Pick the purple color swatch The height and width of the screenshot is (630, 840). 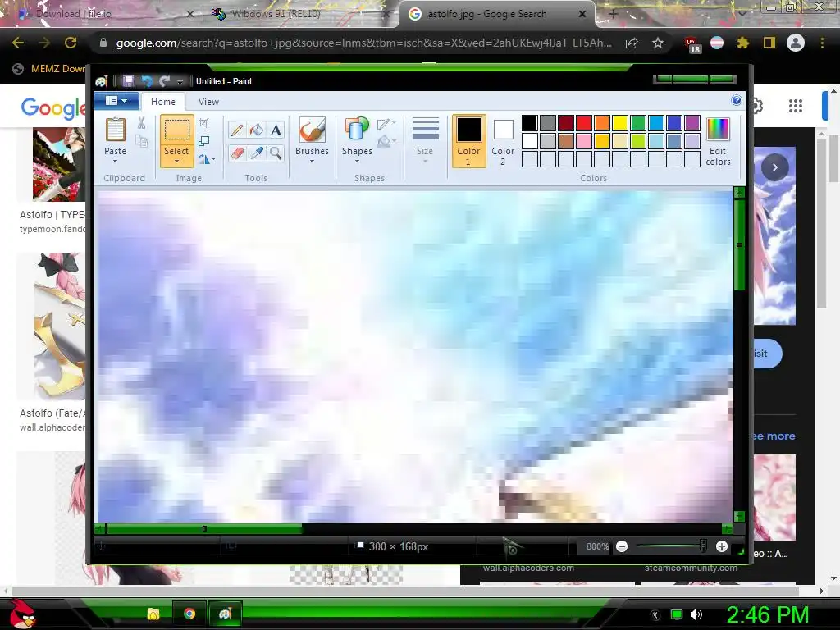point(692,123)
